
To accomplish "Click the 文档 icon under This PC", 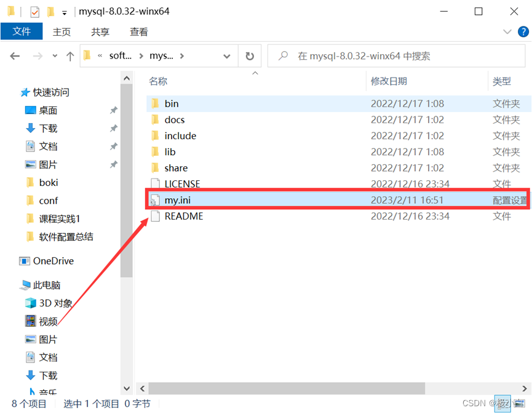I will click(x=30, y=358).
